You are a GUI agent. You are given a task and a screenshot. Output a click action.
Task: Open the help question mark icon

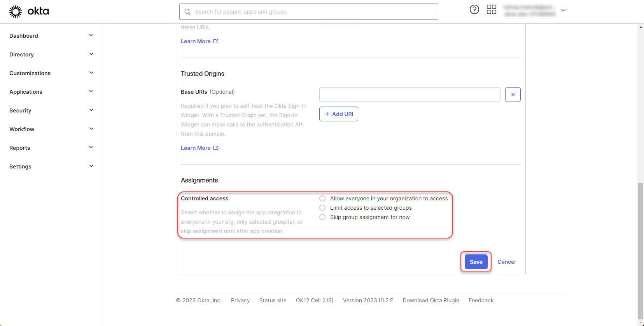(x=474, y=10)
